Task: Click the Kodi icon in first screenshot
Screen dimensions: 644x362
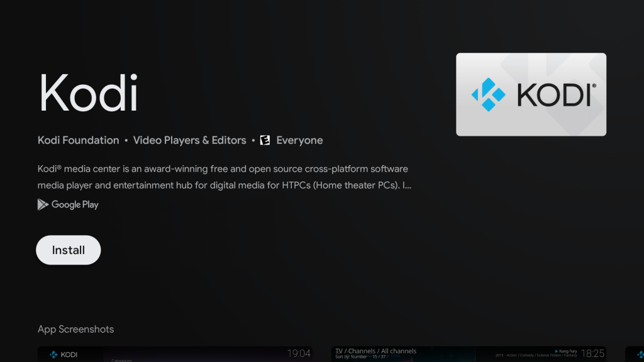Action: tap(53, 354)
